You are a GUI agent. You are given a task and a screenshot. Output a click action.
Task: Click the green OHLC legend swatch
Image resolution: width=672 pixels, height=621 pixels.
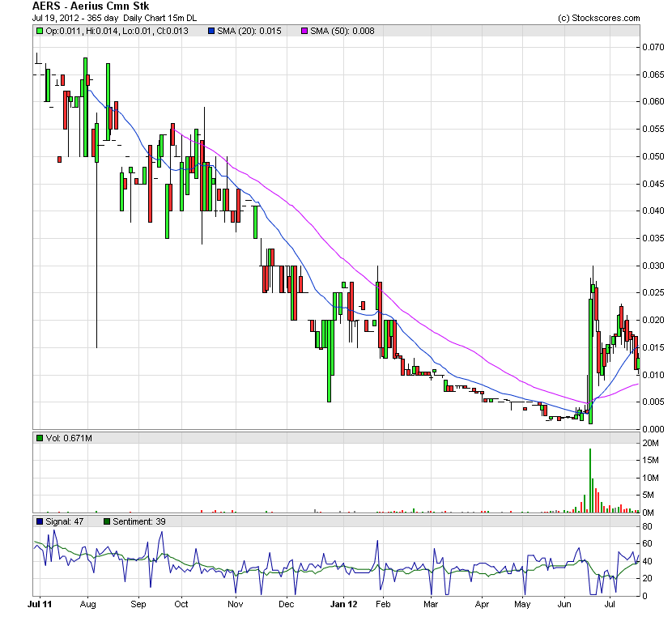[x=40, y=31]
